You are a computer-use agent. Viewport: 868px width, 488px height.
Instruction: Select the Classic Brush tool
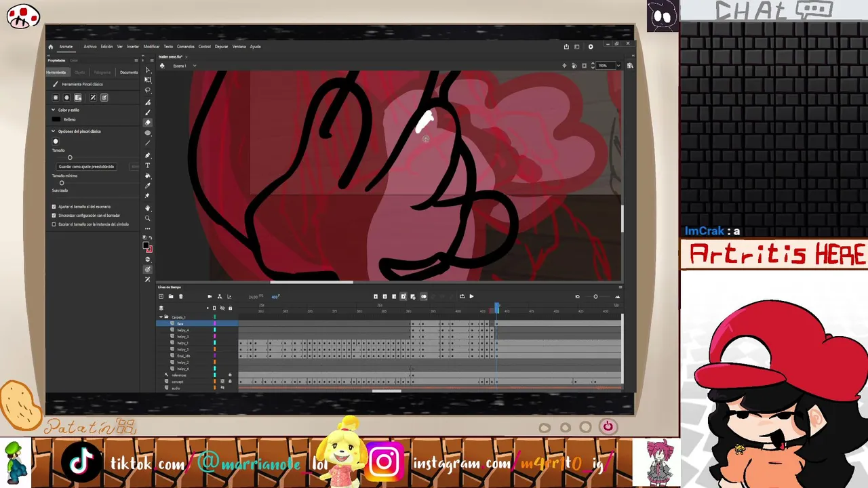[x=148, y=113]
